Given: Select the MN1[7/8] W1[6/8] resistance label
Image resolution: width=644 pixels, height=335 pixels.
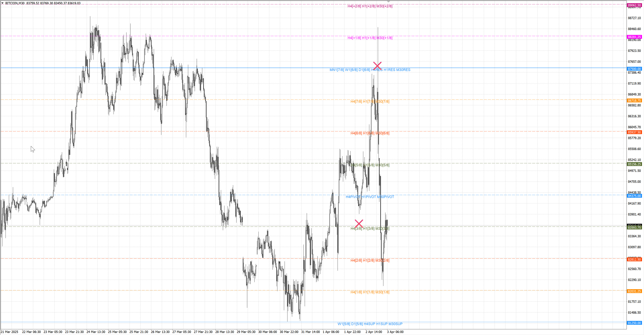Looking at the screenshot, I should click(x=370, y=70).
